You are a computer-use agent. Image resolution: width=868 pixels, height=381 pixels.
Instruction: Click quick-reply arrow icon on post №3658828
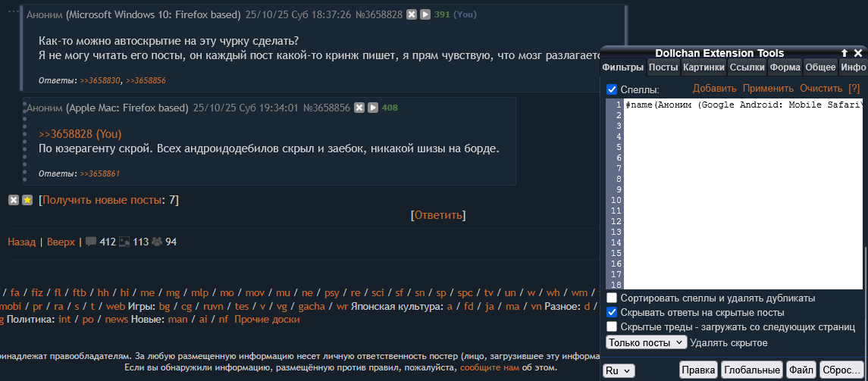(x=425, y=15)
